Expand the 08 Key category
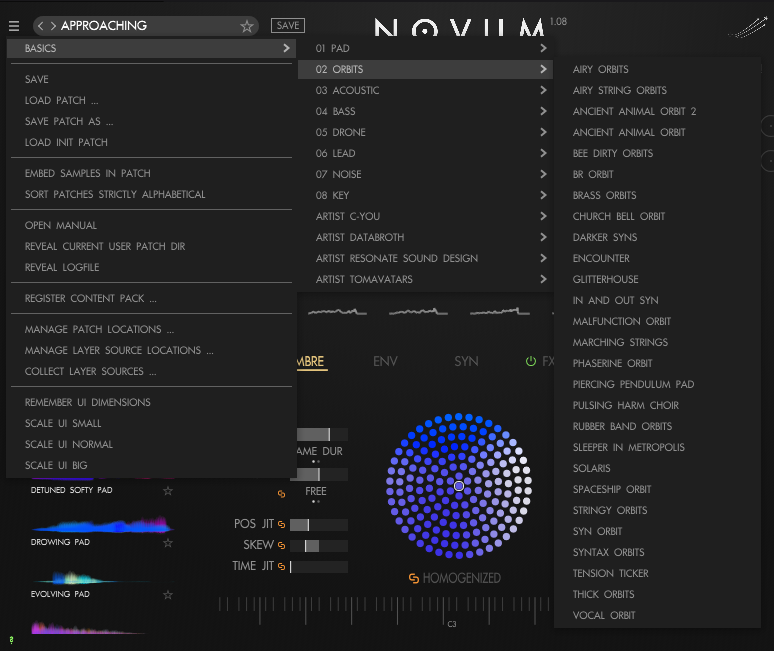The width and height of the screenshot is (774, 651). point(426,195)
